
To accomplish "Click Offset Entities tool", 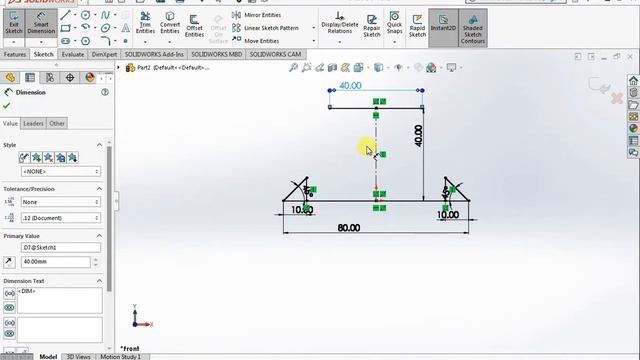I will [194, 26].
